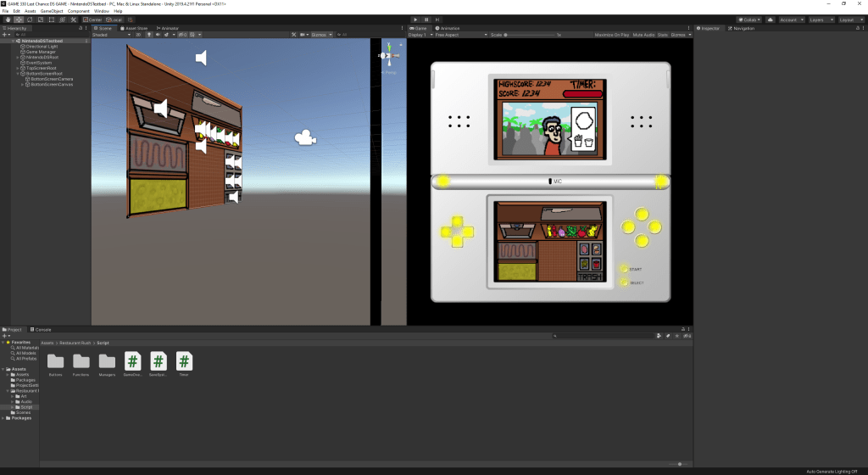Expand the TopScreenRoot hierarchy item

pos(18,67)
